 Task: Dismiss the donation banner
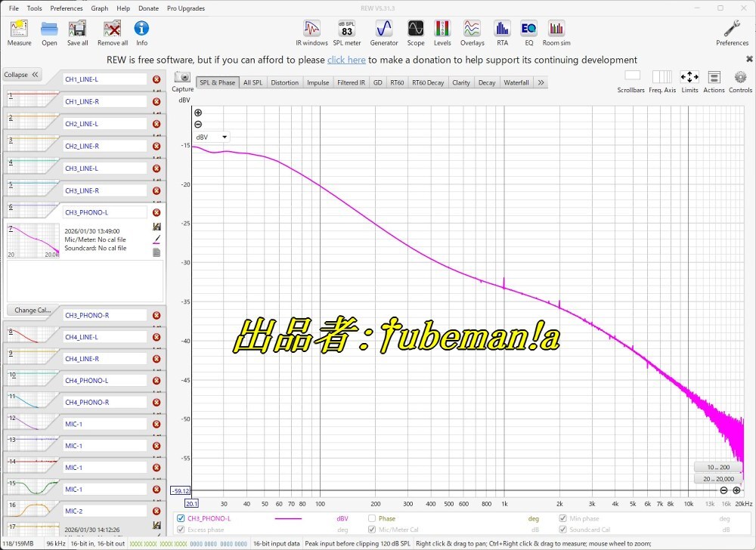point(748,59)
